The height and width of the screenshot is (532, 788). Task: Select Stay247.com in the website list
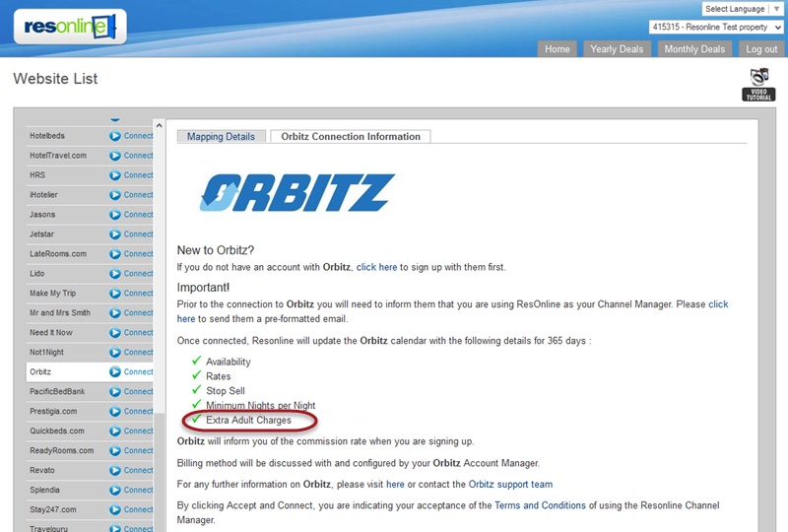(53, 509)
